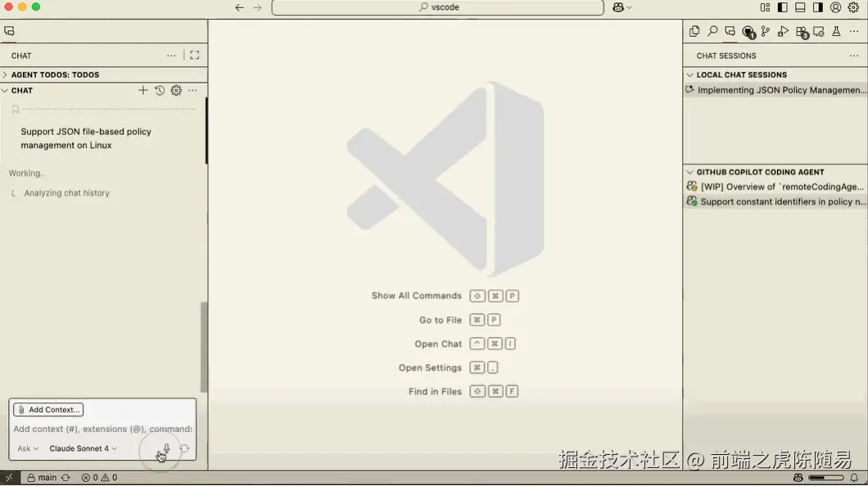
Task: Open the Testing flask icon
Action: click(836, 32)
